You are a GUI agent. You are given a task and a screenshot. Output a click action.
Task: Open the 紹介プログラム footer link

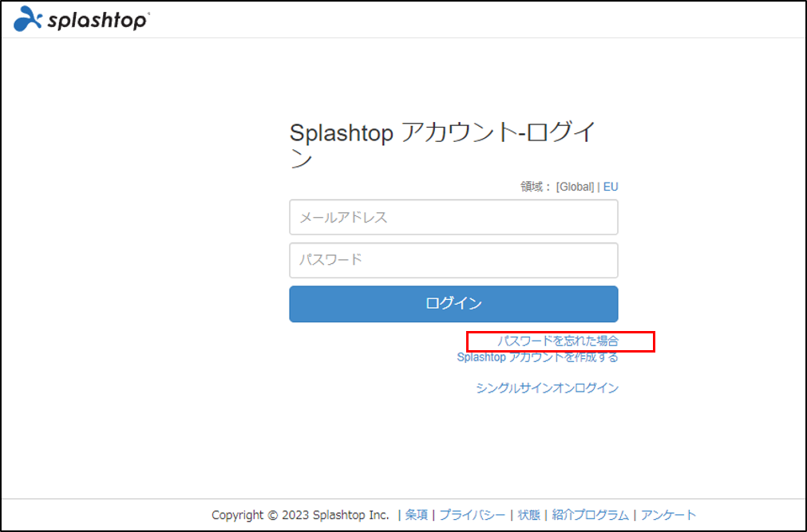591,514
